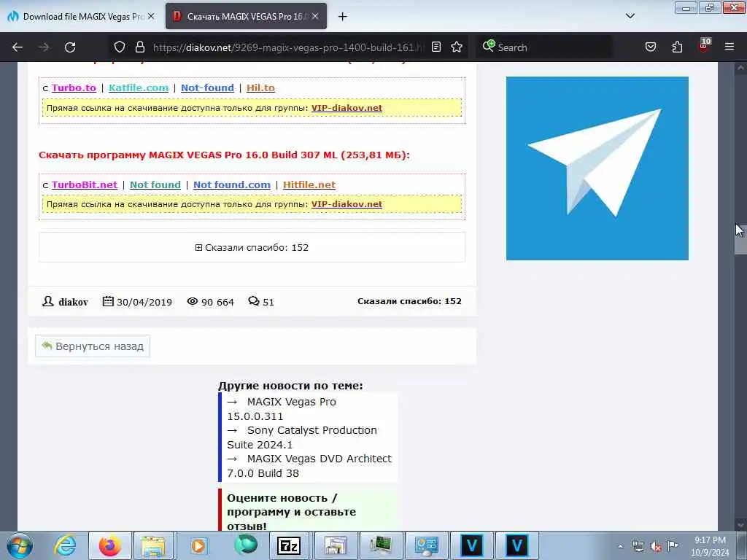
Task: Toggle reader view icon
Action: [436, 47]
